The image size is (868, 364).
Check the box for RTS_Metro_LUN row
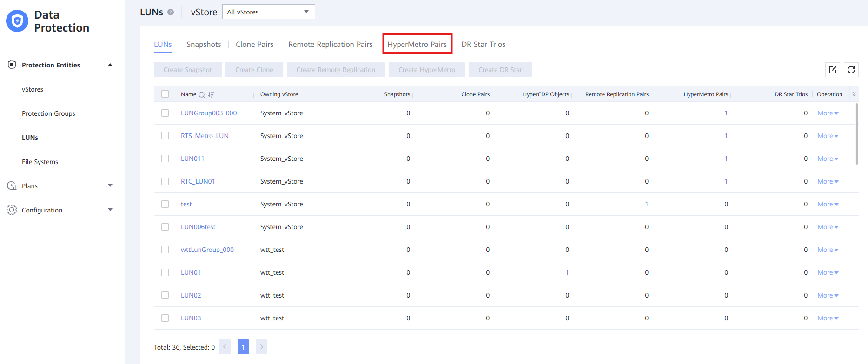click(165, 136)
